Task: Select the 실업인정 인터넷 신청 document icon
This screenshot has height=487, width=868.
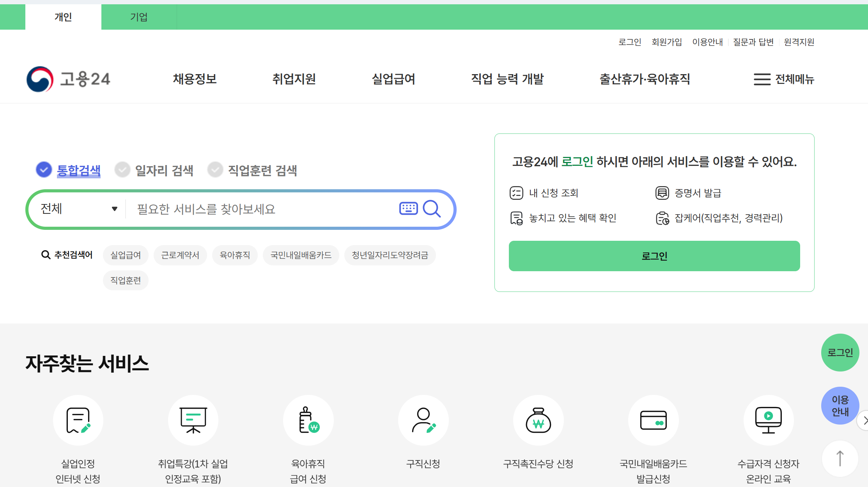Action: [78, 420]
